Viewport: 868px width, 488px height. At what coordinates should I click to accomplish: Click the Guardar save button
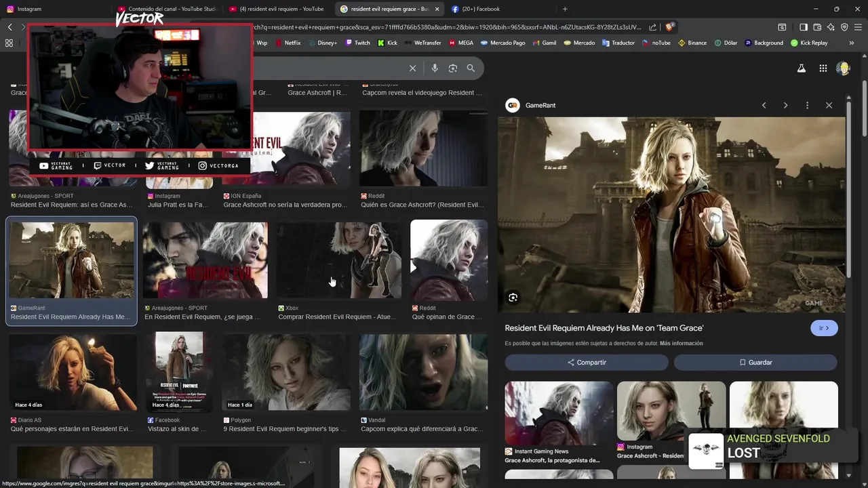(x=755, y=363)
